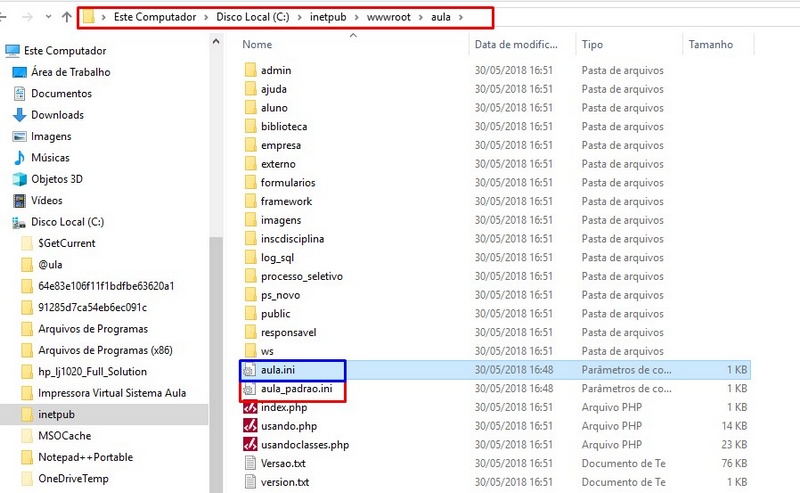Click the usando.php file icon
The height and width of the screenshot is (493, 800).
pos(250,426)
